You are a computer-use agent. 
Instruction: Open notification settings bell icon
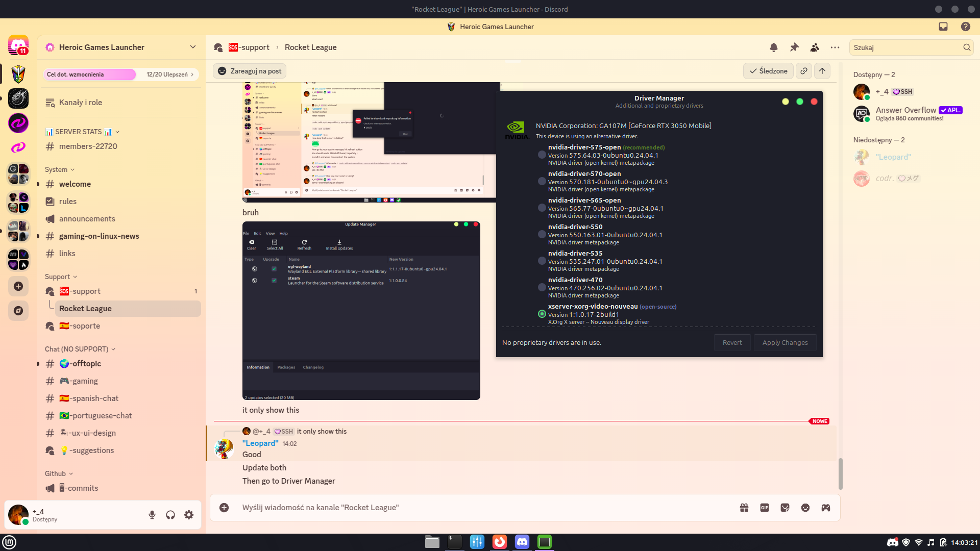(x=774, y=47)
